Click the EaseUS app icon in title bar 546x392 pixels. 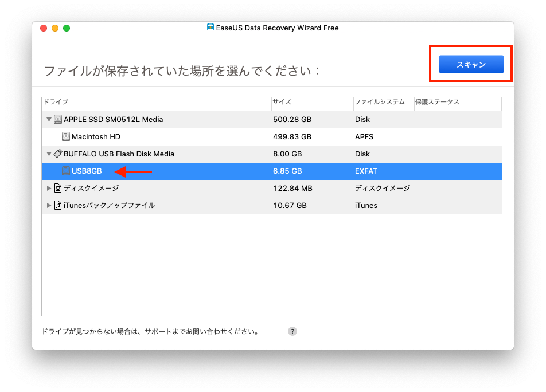(210, 28)
